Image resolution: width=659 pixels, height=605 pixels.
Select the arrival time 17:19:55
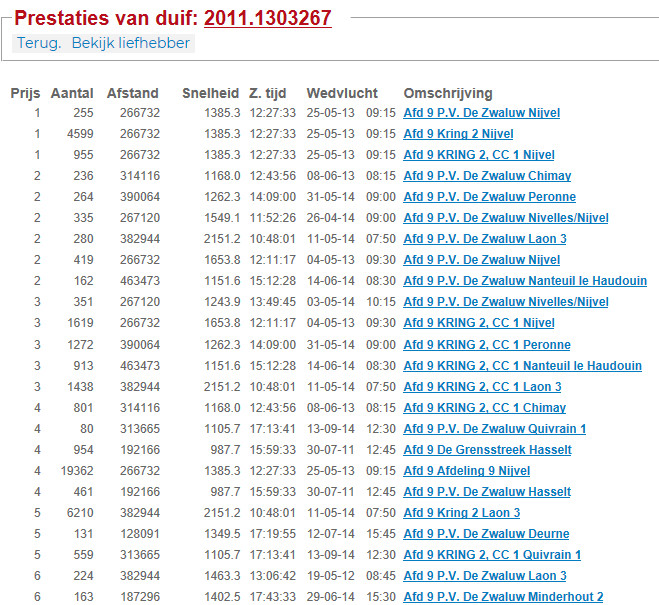pos(273,534)
